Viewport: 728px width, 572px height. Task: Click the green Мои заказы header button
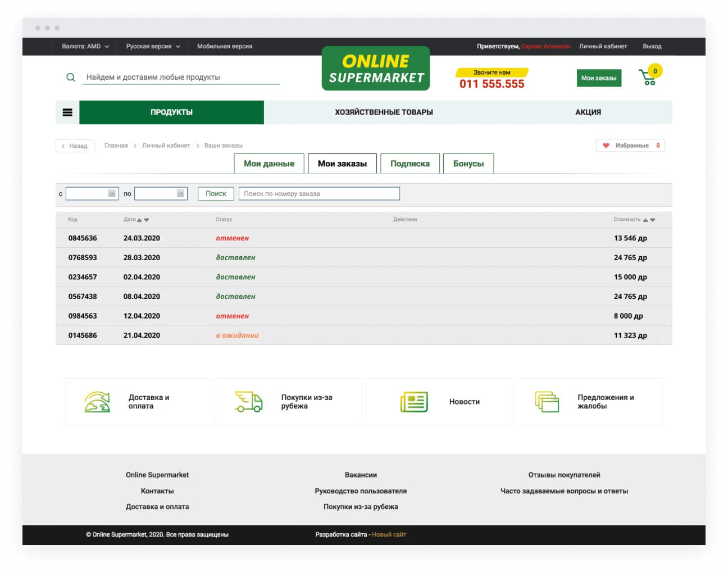pos(599,78)
